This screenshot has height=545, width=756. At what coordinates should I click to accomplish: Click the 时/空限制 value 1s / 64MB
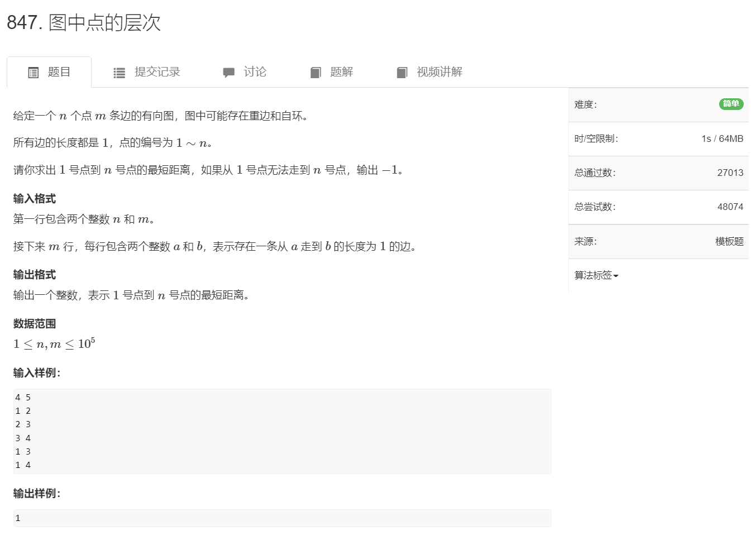[x=722, y=138]
